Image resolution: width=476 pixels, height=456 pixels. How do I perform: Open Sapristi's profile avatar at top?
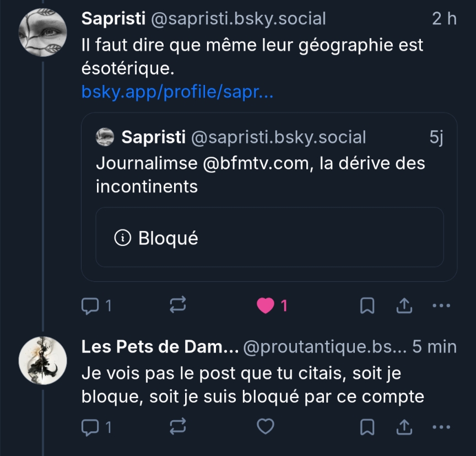pyautogui.click(x=43, y=33)
